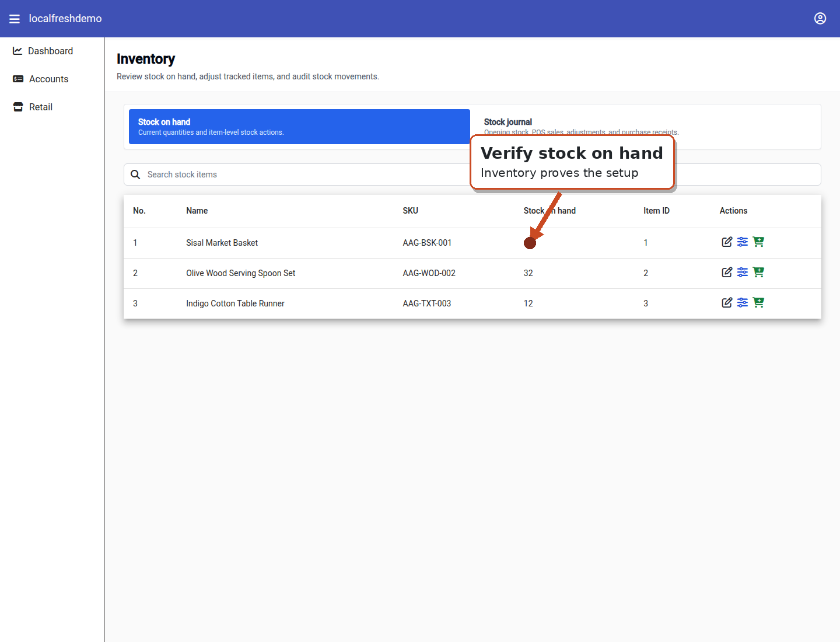Viewport: 840px width, 642px height.
Task: Edit the Olive Wood Serving Spoon Set
Action: point(727,272)
